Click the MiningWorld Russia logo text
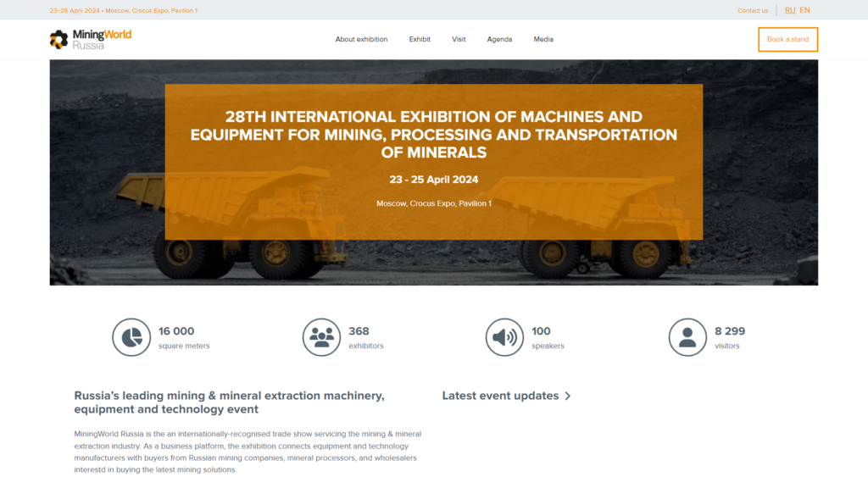 [x=102, y=39]
